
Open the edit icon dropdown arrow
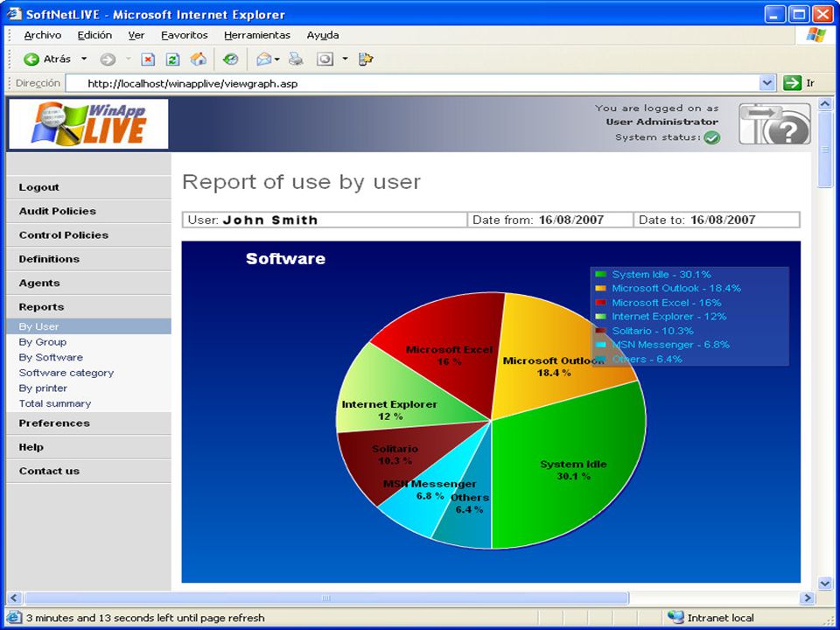coord(345,59)
